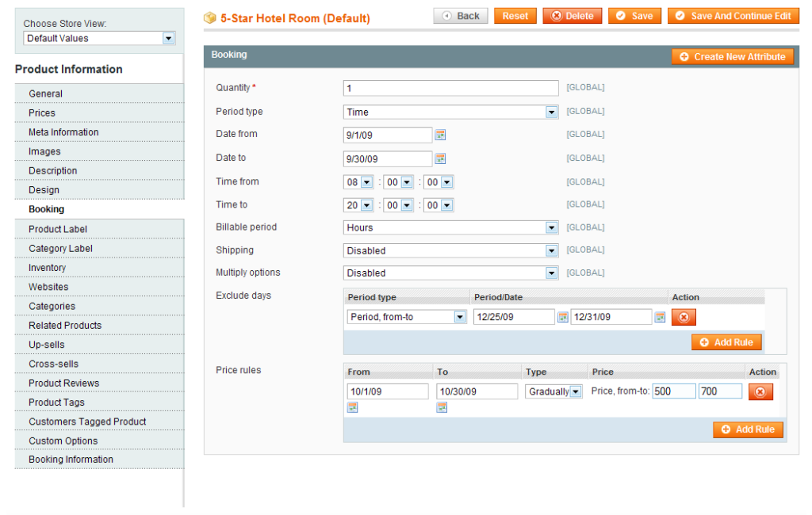Delete the exclude days rule row

[x=684, y=317]
